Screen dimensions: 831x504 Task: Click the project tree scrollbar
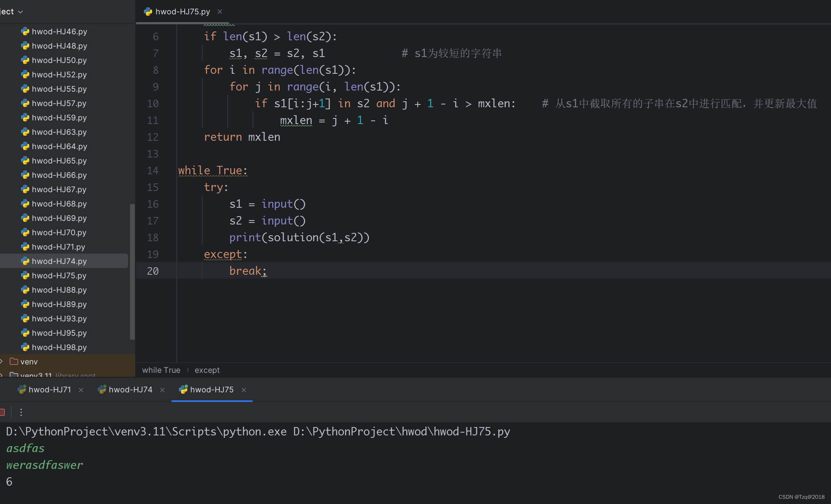(132, 272)
